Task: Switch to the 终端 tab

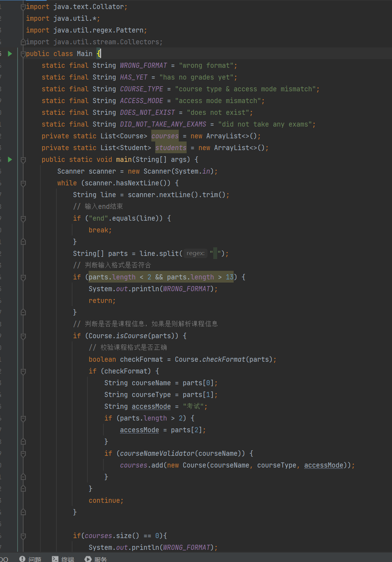Action: (x=64, y=559)
